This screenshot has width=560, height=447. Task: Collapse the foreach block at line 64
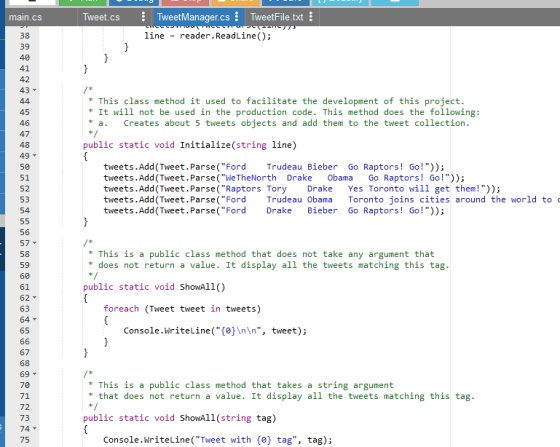tap(35, 320)
